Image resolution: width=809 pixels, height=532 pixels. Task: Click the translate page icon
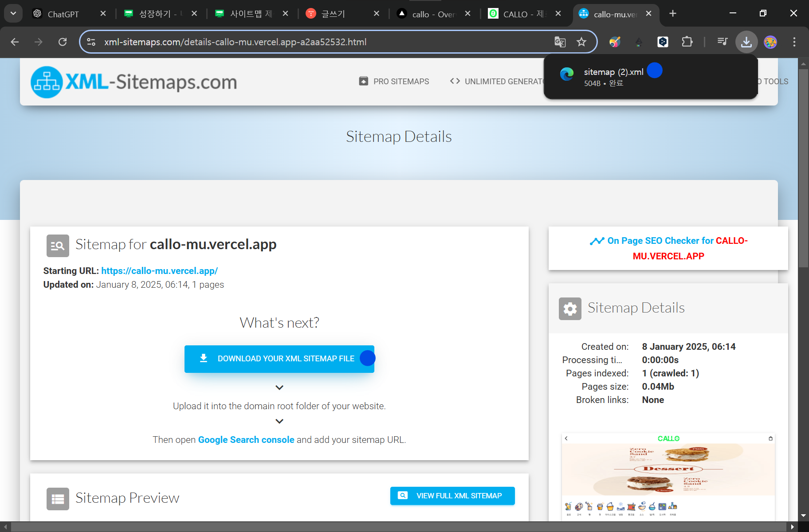point(560,42)
